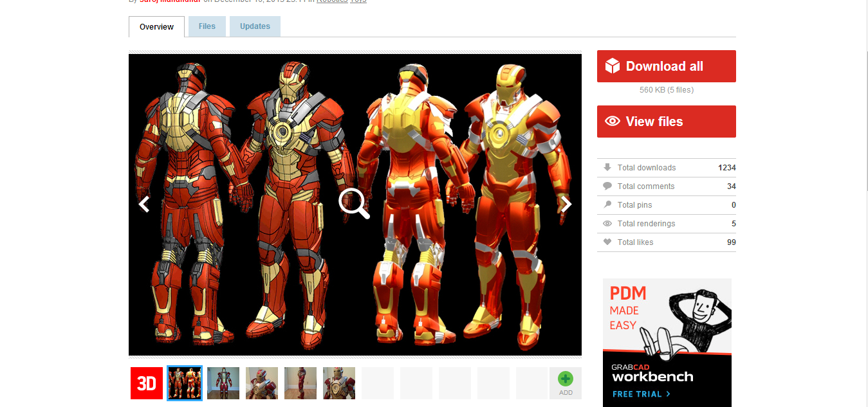This screenshot has width=868, height=407.
Task: Click the Total renderings eye icon
Action: click(x=607, y=223)
